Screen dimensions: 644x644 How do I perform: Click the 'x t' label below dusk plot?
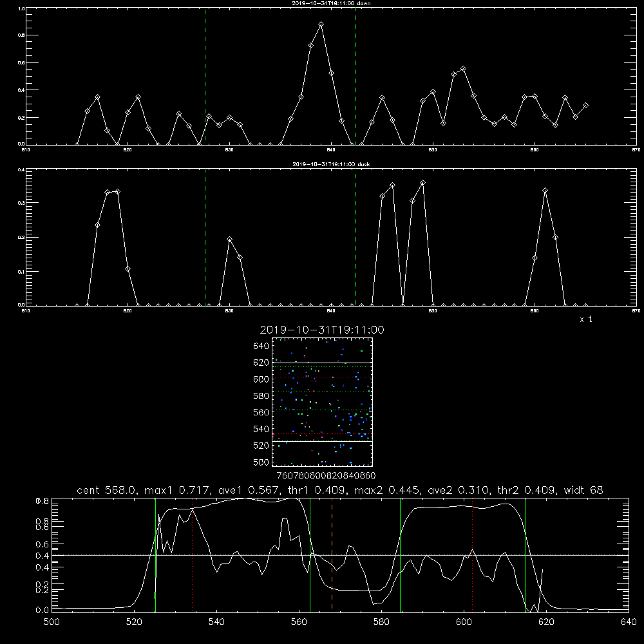586,319
